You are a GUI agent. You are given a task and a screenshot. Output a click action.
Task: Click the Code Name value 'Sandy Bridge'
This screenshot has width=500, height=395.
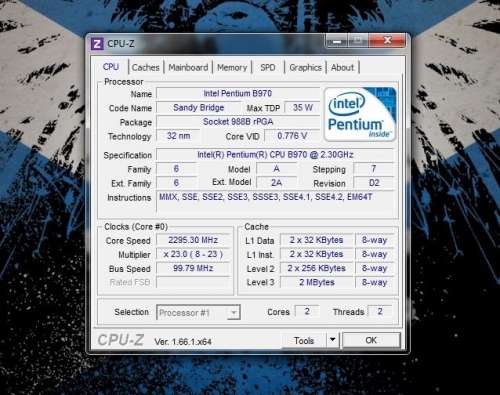tap(199, 108)
